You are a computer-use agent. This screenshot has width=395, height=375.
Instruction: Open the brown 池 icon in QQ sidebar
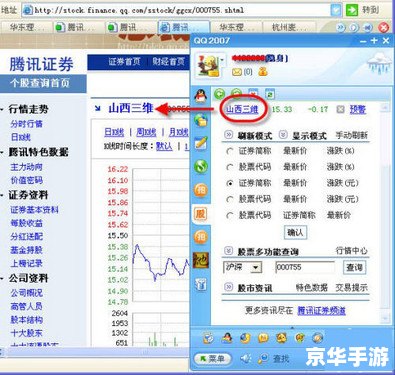pos(201,260)
